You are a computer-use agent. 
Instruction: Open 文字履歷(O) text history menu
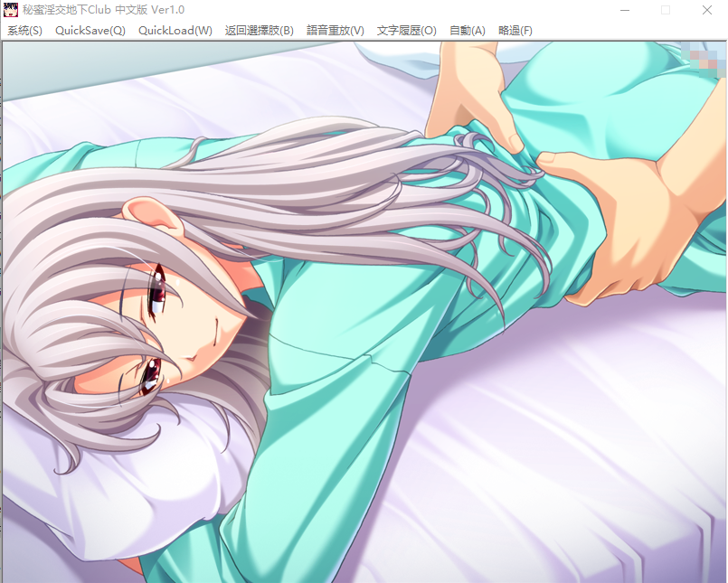pos(406,31)
